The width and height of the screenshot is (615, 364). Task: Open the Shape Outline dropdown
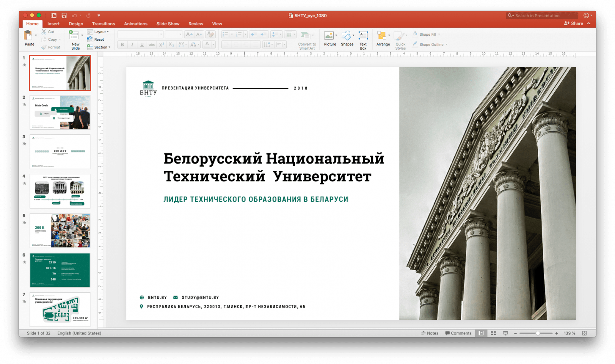[x=430, y=45]
